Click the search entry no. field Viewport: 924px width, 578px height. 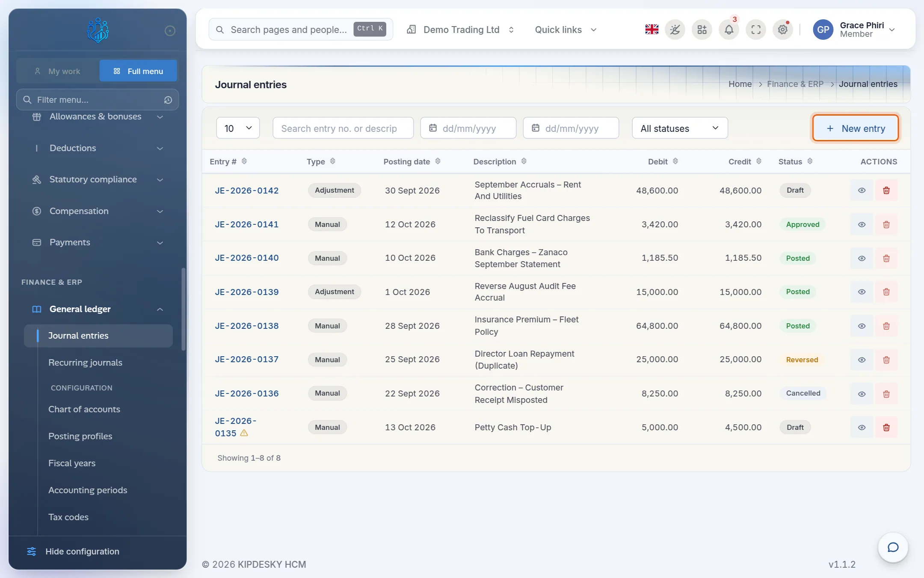(343, 128)
